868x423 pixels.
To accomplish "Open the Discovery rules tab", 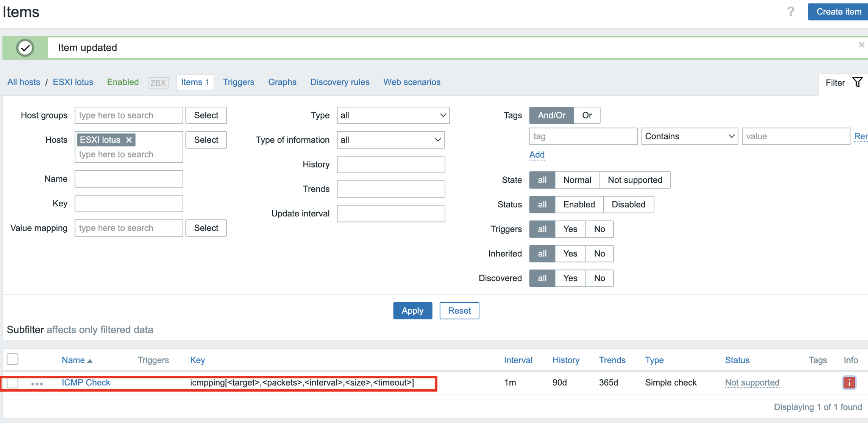I will click(340, 82).
